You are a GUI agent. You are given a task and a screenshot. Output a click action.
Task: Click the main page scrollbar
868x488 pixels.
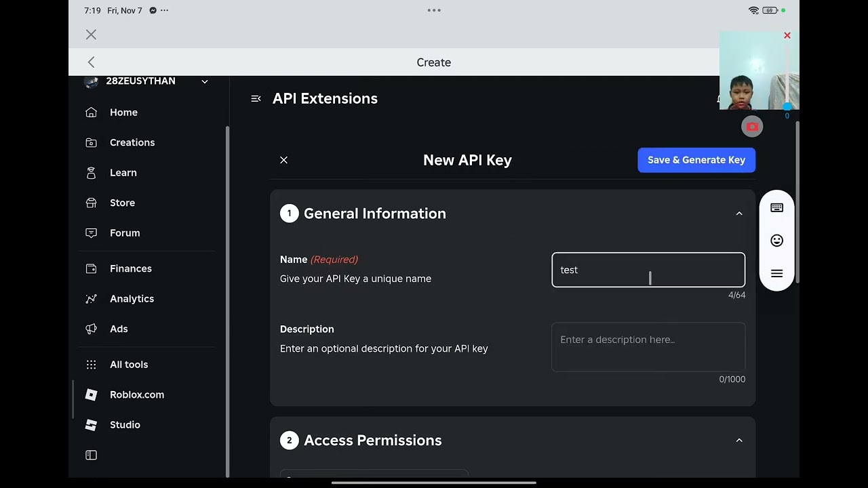coord(797,202)
